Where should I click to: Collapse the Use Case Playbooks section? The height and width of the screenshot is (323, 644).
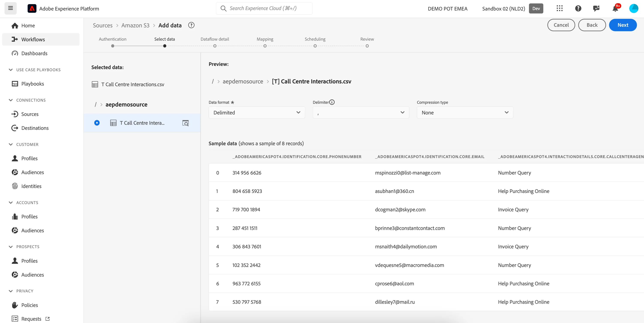pyautogui.click(x=10, y=70)
